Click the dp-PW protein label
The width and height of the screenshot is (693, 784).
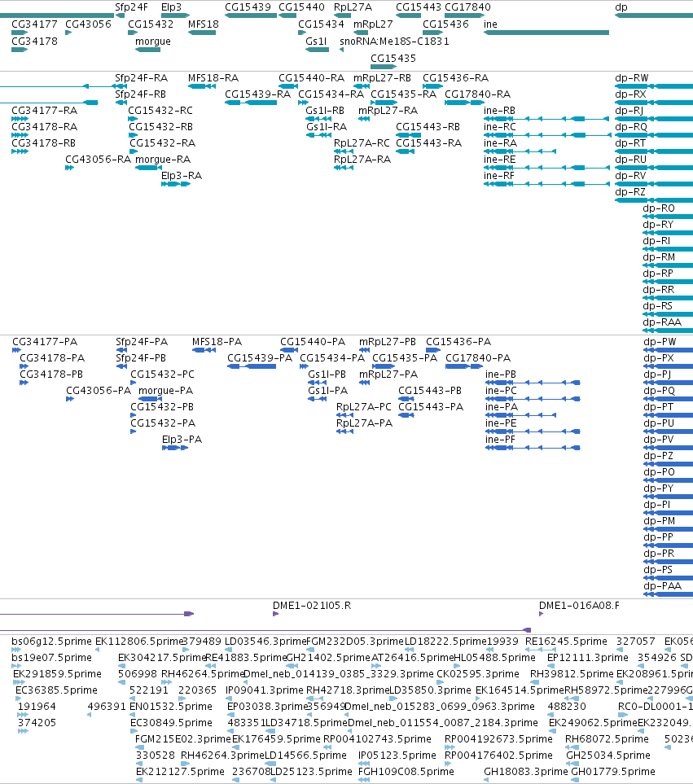[660, 341]
